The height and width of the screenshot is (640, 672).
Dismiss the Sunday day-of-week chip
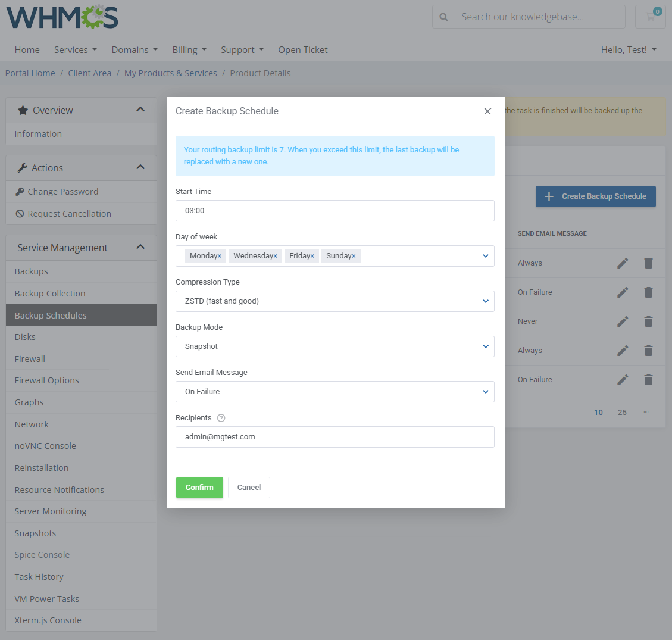352,255
